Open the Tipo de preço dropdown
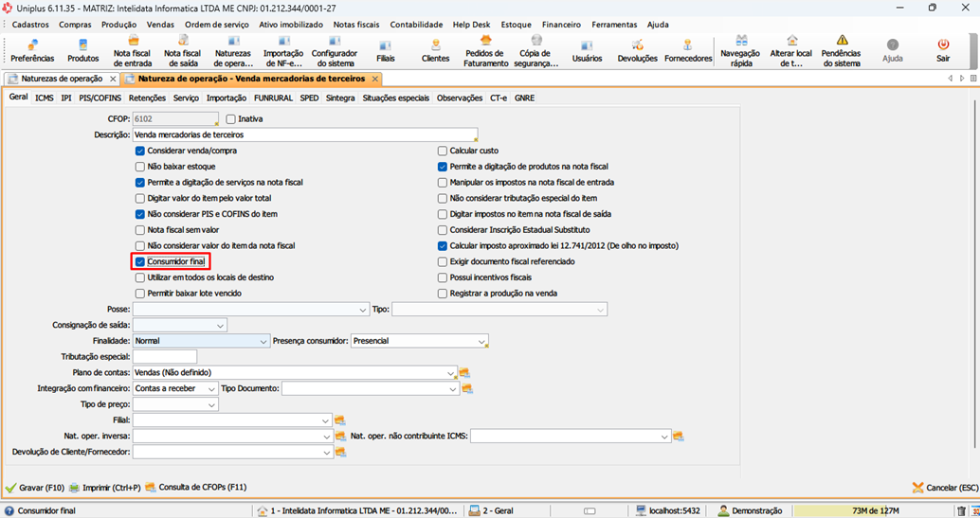This screenshot has width=980, height=518. coord(211,405)
